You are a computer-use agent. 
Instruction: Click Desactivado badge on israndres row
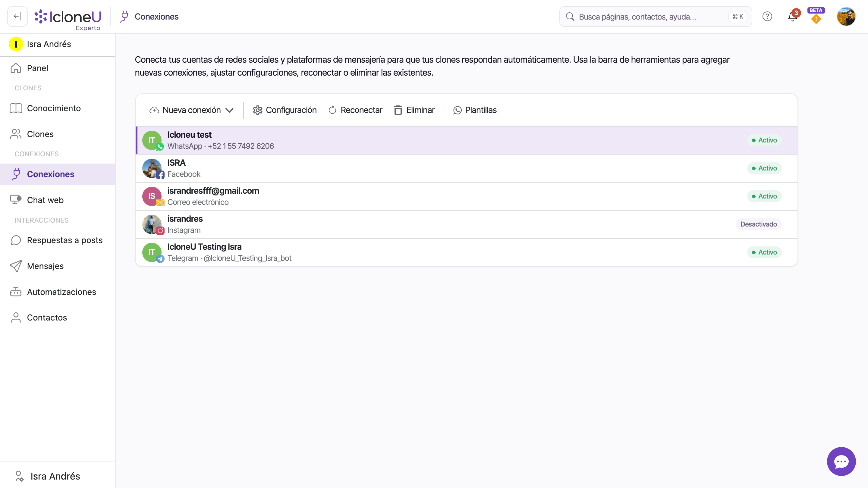[759, 224]
